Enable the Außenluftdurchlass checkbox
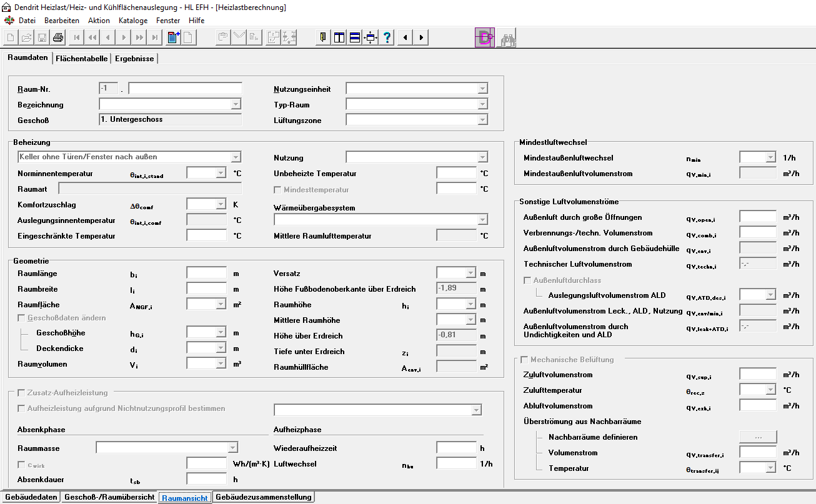816x504 pixels. (527, 280)
